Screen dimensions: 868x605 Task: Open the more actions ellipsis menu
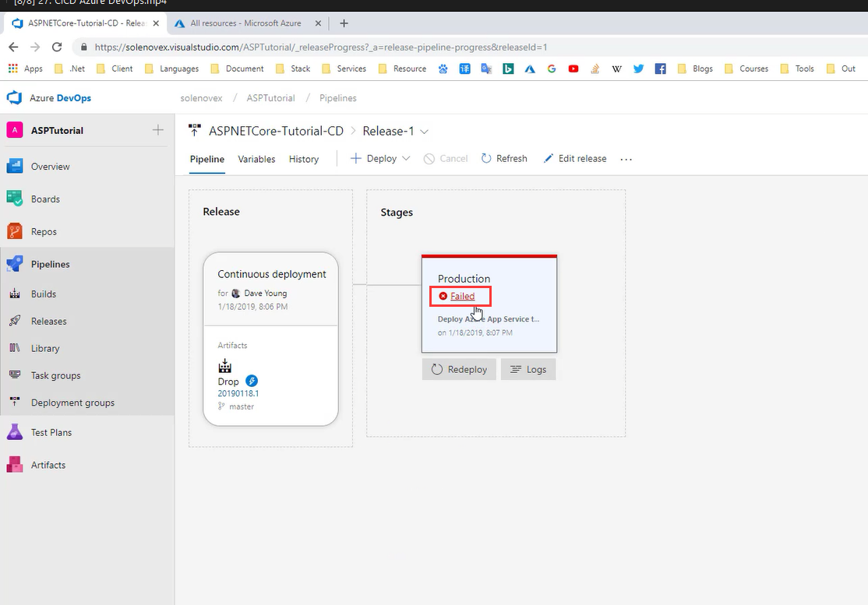(x=626, y=159)
